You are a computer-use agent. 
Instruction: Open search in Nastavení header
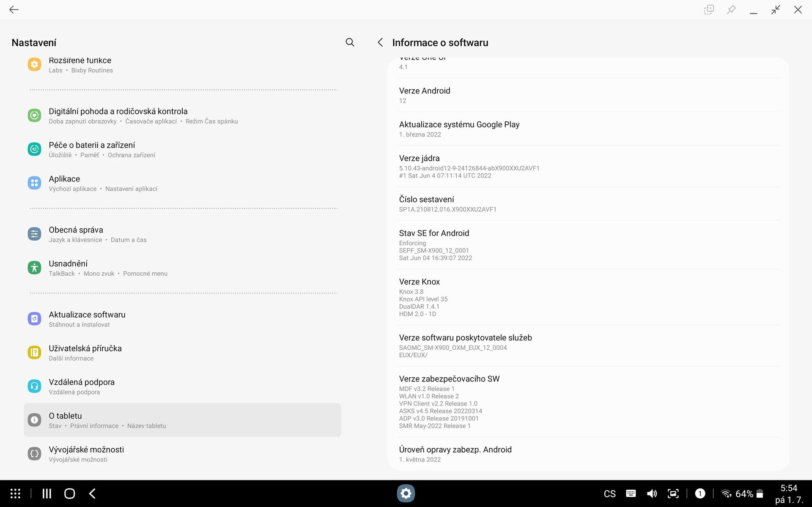click(350, 42)
